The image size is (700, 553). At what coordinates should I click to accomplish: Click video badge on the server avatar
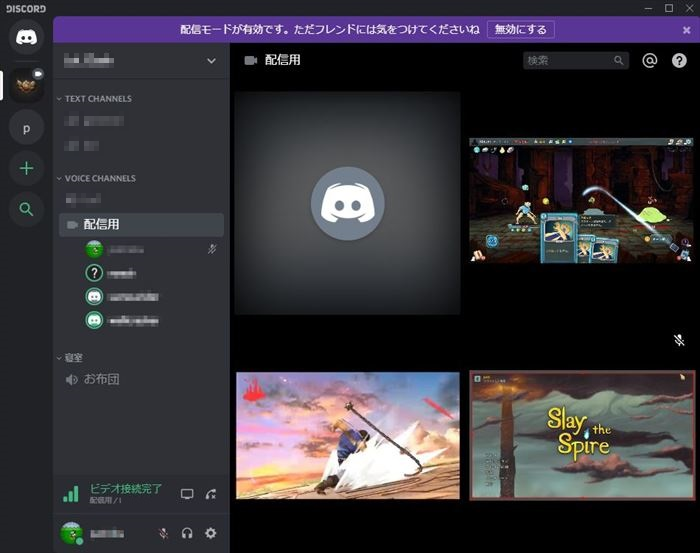click(38, 74)
